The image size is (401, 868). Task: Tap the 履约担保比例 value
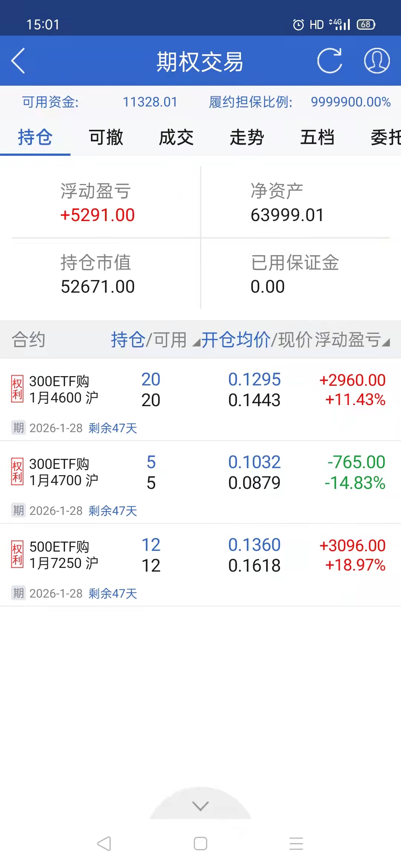351,102
